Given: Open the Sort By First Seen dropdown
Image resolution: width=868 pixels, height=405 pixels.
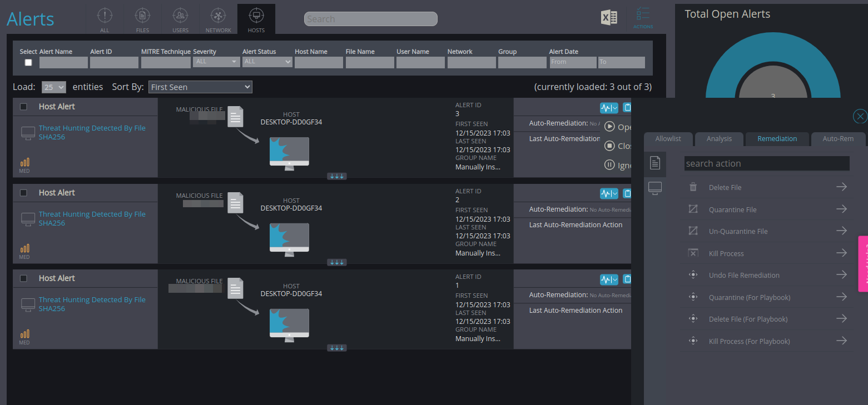Looking at the screenshot, I should click(200, 87).
